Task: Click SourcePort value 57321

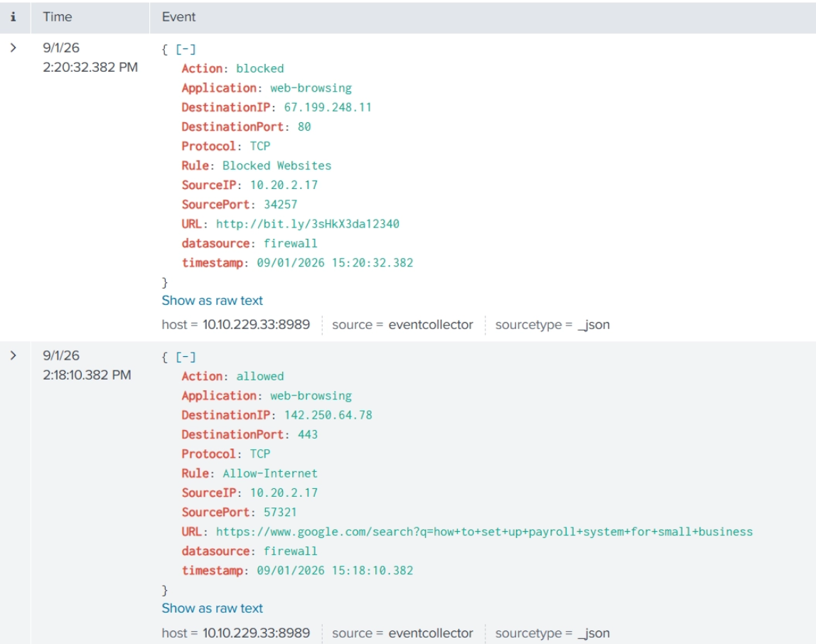Action: point(281,512)
